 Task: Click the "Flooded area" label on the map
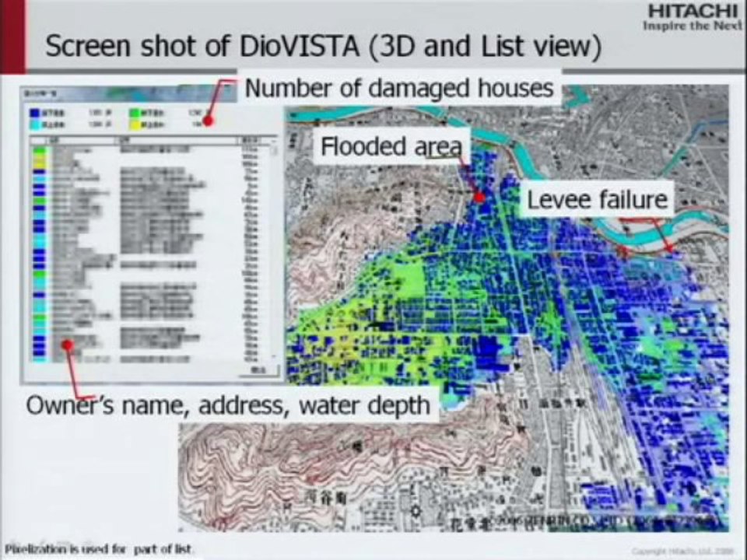(x=391, y=146)
